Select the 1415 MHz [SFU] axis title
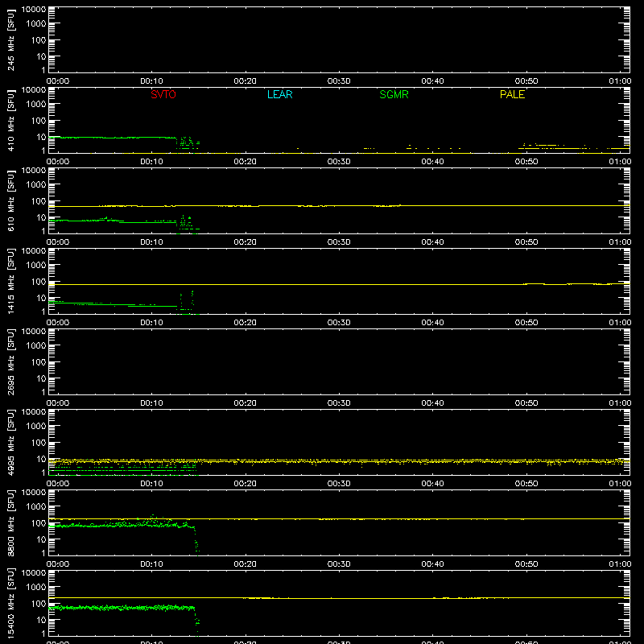Viewport: 644px width, 644px height. point(10,281)
